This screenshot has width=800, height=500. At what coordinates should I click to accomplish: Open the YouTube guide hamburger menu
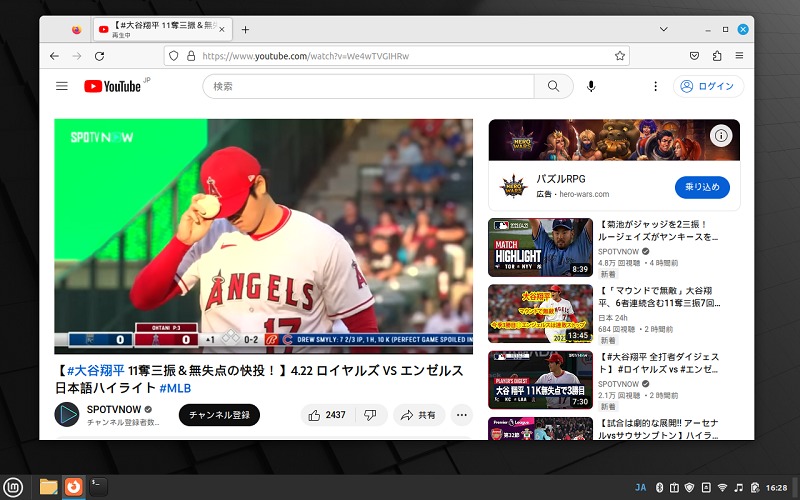coord(62,86)
